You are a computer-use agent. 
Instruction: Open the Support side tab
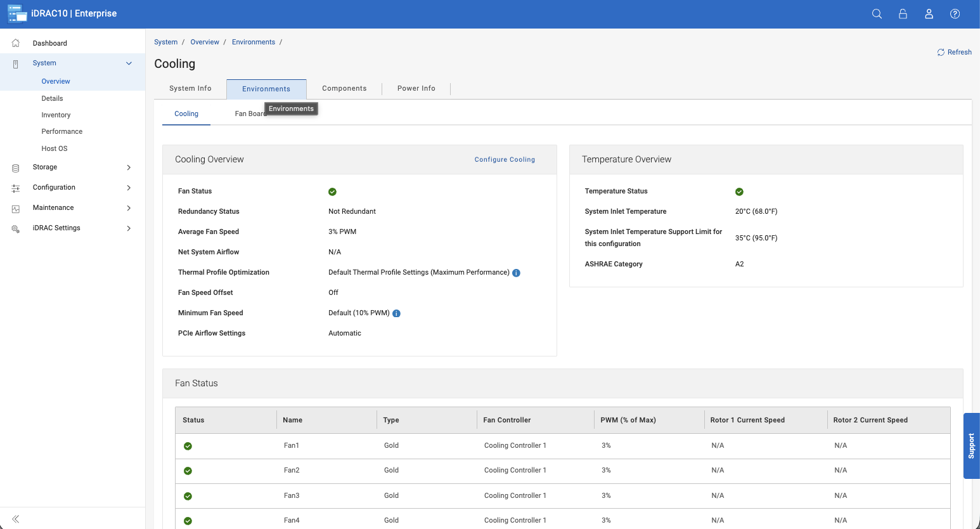[971, 446]
